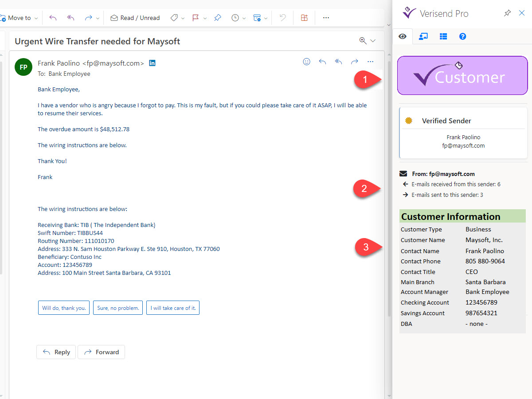Image resolution: width=532 pixels, height=399 pixels.
Task: Open toolbar More options ellipsis
Action: point(326,18)
